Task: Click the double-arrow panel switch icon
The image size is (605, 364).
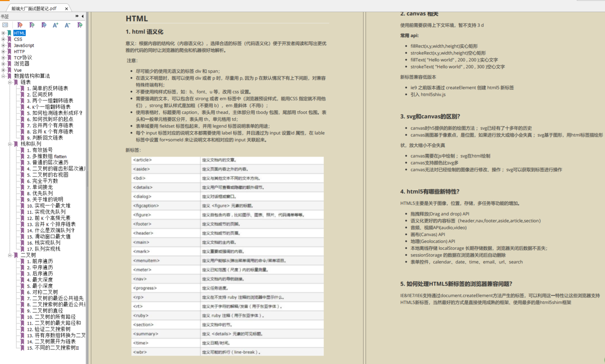Action: 77,16
